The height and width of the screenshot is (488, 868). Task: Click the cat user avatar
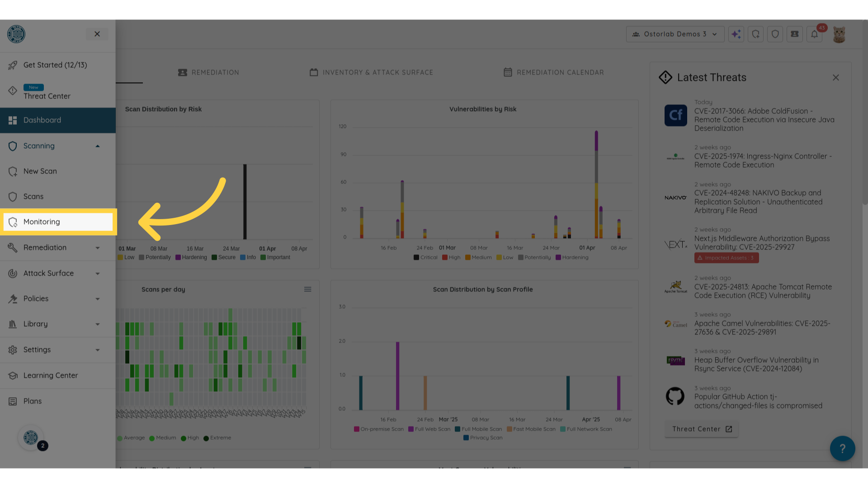[x=839, y=34]
